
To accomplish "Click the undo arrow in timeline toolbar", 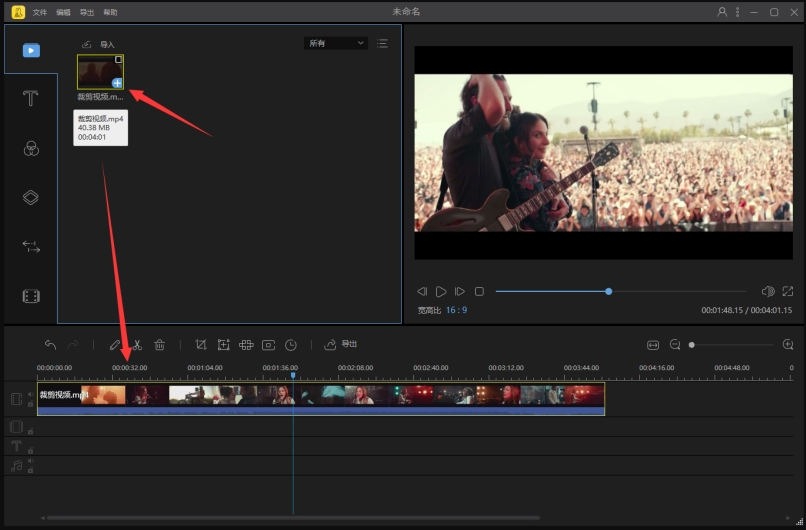I will pos(50,345).
